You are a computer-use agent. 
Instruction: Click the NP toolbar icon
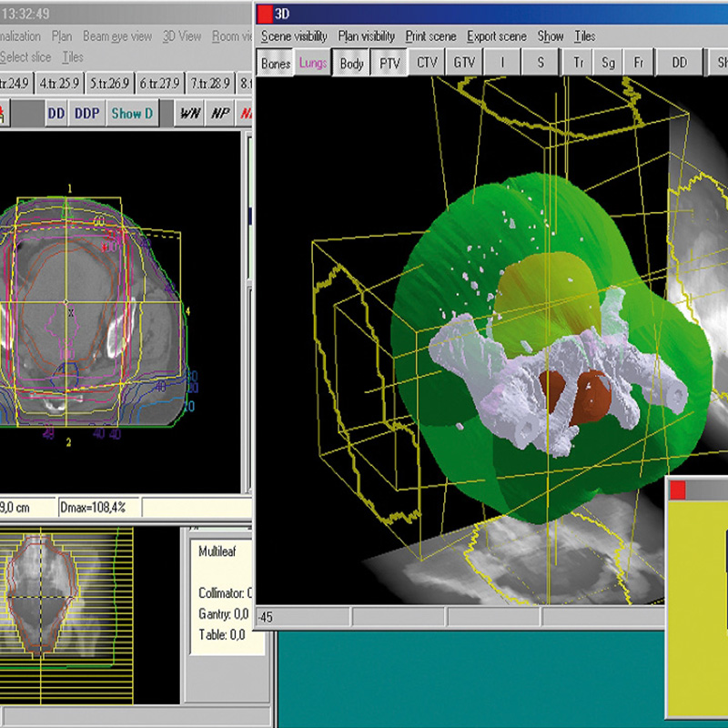(x=220, y=113)
